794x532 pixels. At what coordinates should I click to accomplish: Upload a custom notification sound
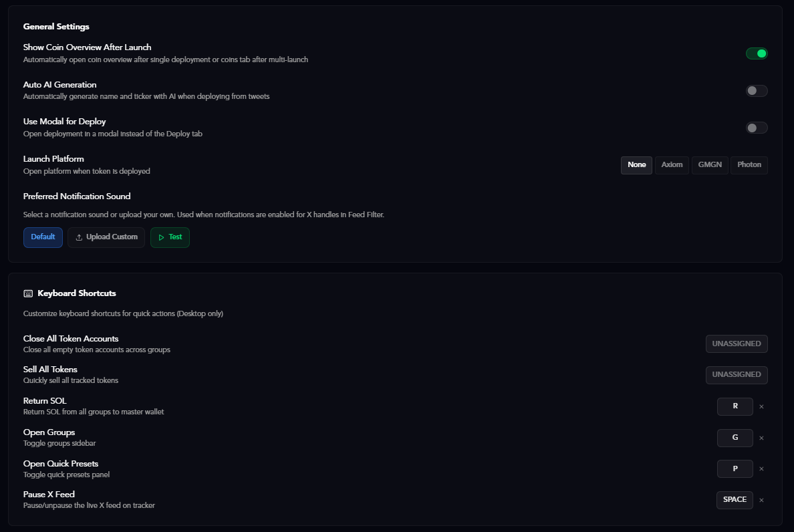(106, 237)
